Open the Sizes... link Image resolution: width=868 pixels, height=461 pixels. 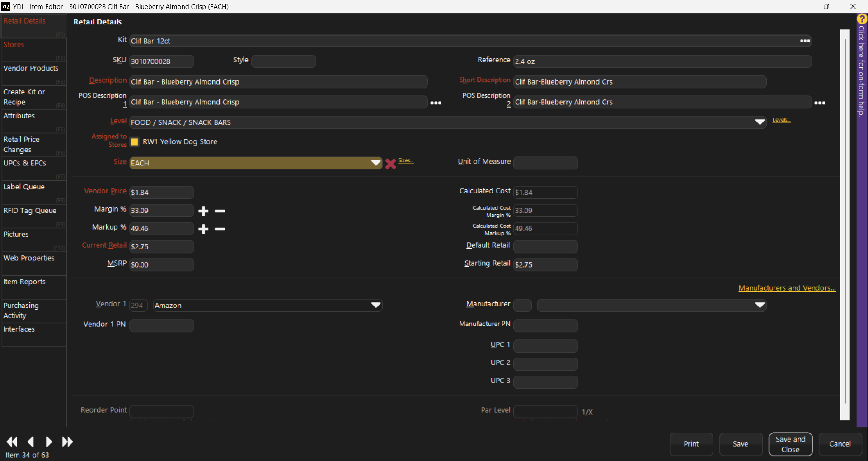405,160
